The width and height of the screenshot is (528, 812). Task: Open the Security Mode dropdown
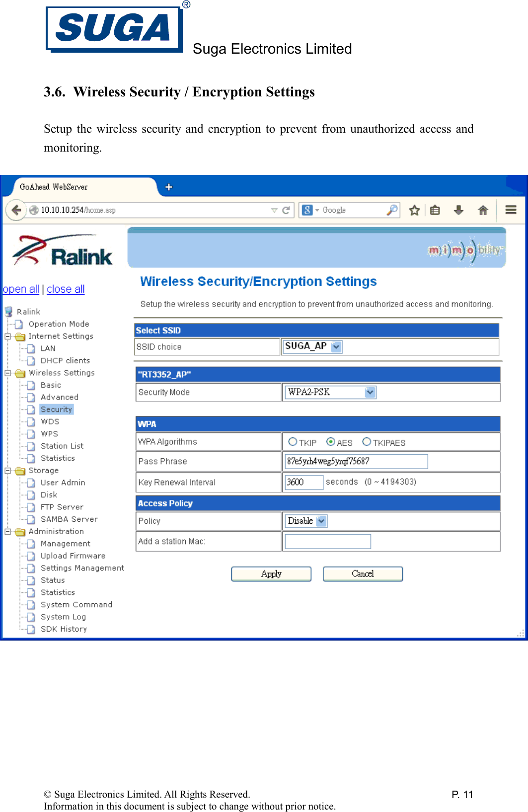(330, 392)
